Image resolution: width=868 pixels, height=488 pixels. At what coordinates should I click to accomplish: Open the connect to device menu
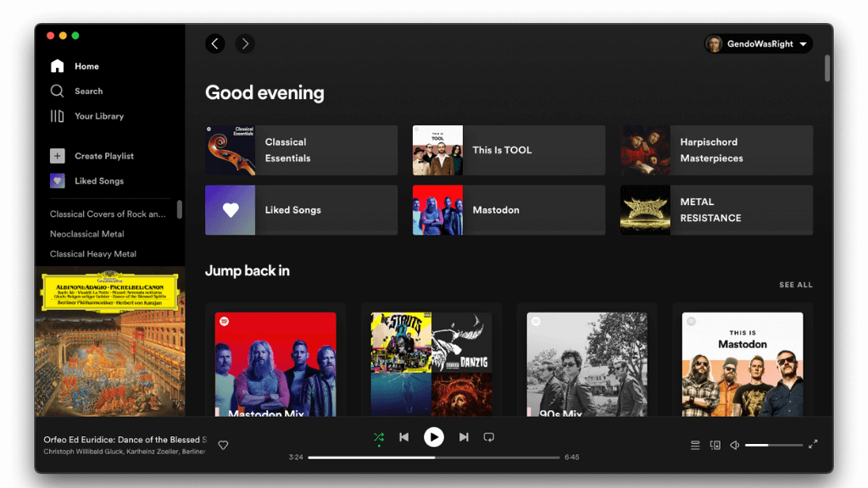(x=715, y=445)
